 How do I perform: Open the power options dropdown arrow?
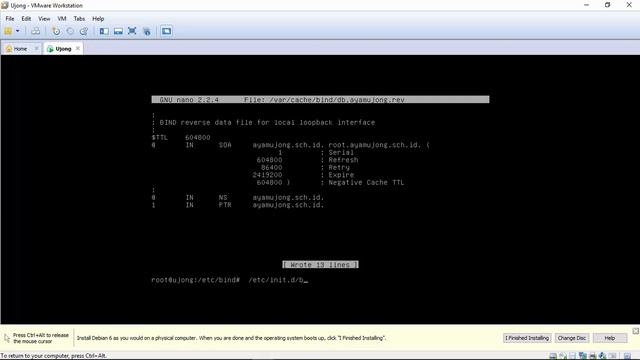18,31
